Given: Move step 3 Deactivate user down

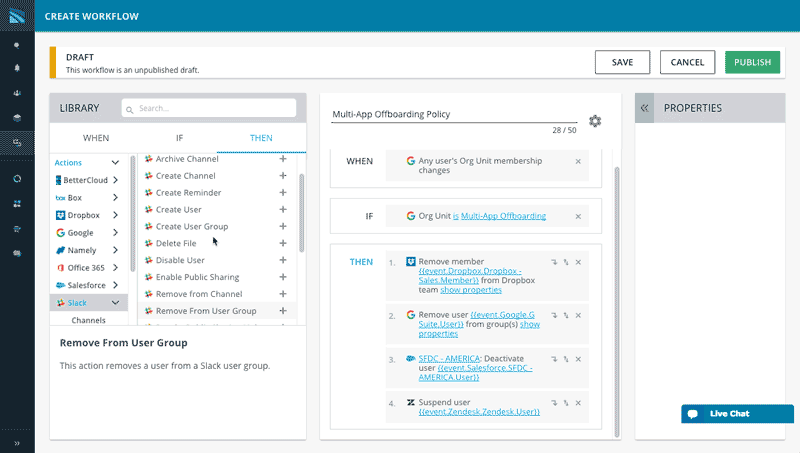Looking at the screenshot, I should [554, 359].
